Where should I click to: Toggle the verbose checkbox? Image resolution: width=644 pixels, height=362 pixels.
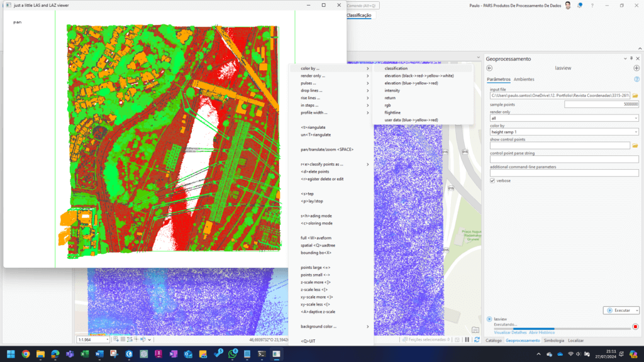[x=492, y=180]
